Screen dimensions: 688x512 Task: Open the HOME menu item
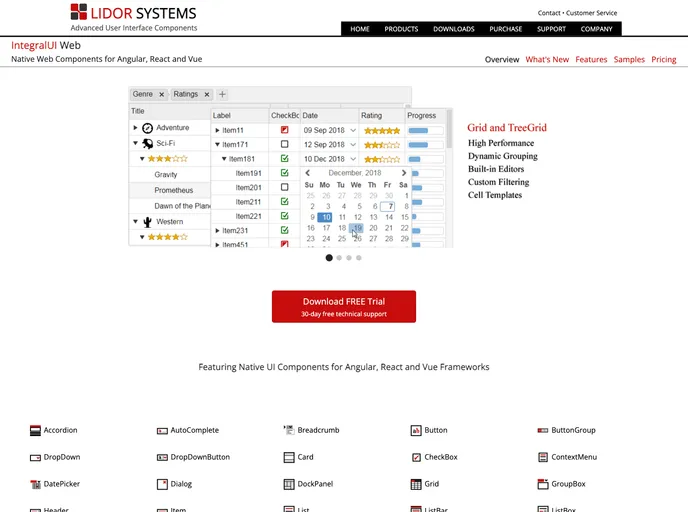click(360, 29)
